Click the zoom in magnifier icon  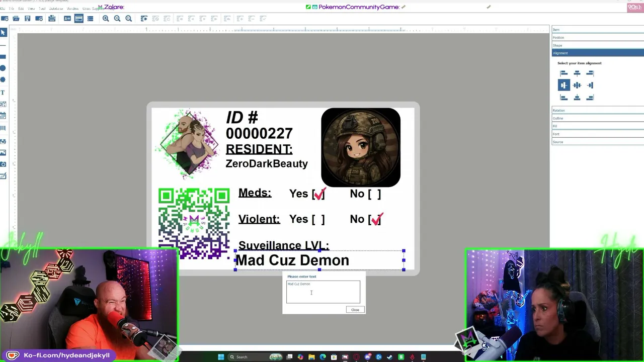(x=106, y=19)
